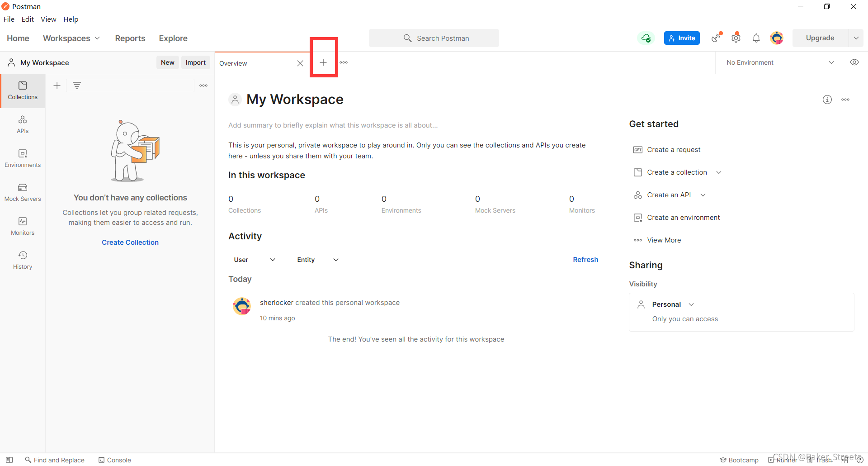Click the filter icon in collections search
868x466 pixels.
coord(77,86)
